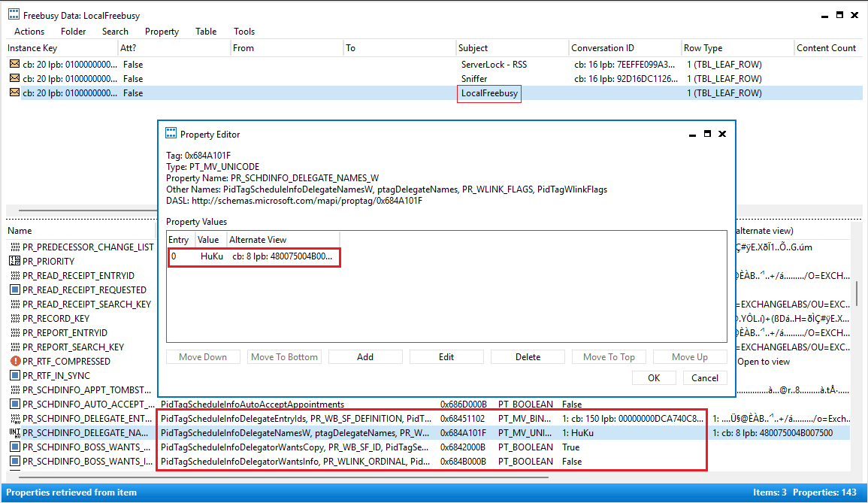Sort the table by the Subject column header
The width and height of the screenshot is (868, 503).
473,48
